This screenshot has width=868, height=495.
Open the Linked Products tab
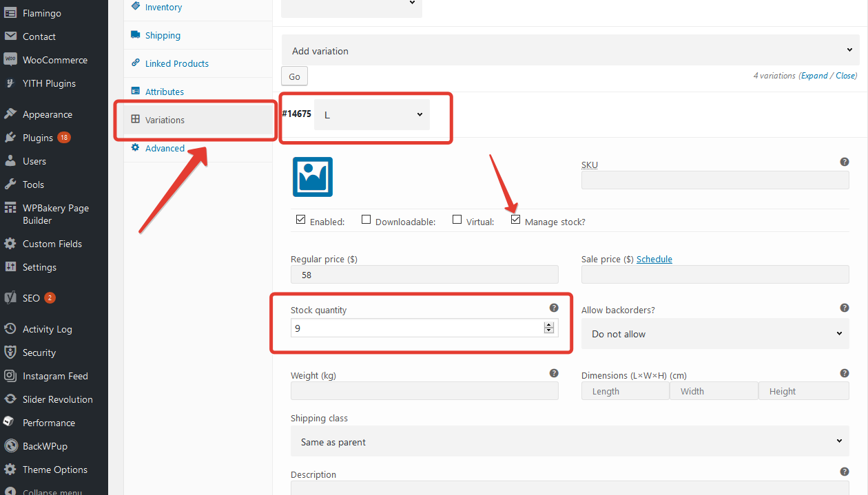(x=176, y=63)
